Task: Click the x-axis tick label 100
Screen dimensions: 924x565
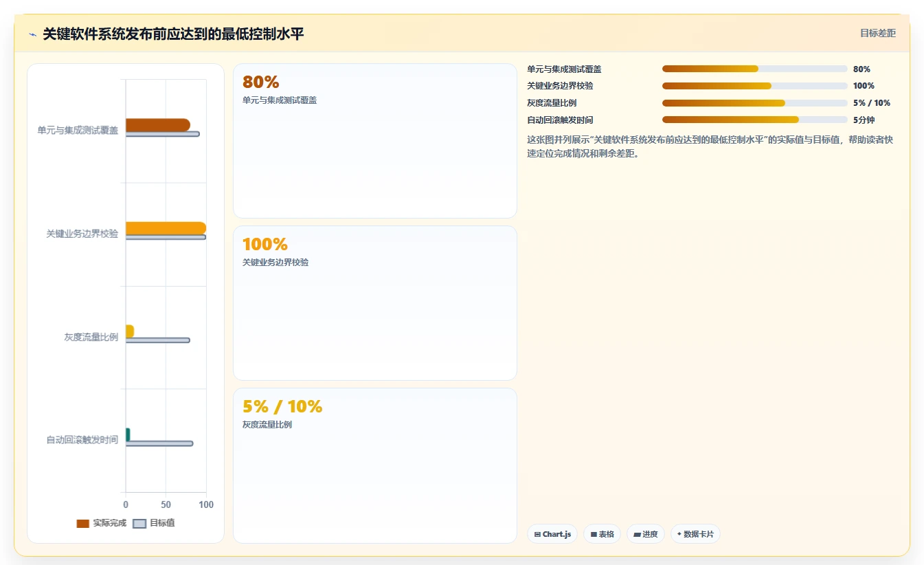Action: click(x=206, y=505)
